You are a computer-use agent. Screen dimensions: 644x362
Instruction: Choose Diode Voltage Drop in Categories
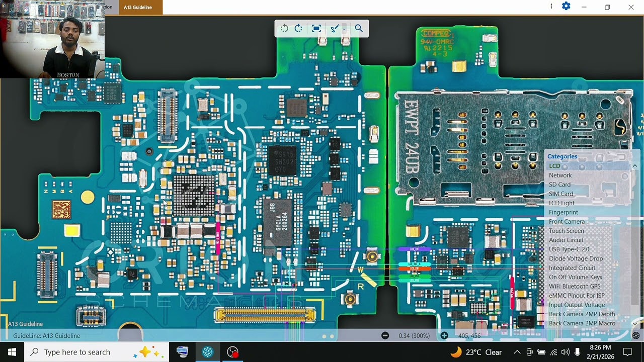[576, 258]
